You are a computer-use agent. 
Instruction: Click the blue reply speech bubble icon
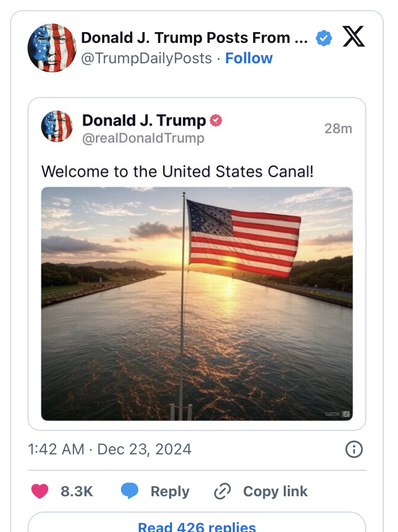[x=130, y=491]
